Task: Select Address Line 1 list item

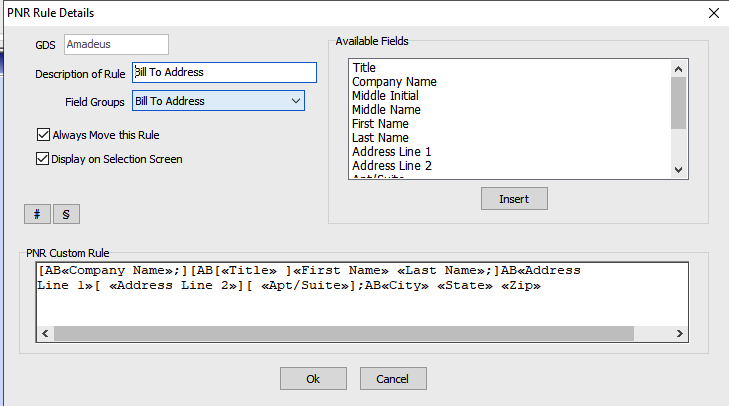Action: tap(391, 152)
